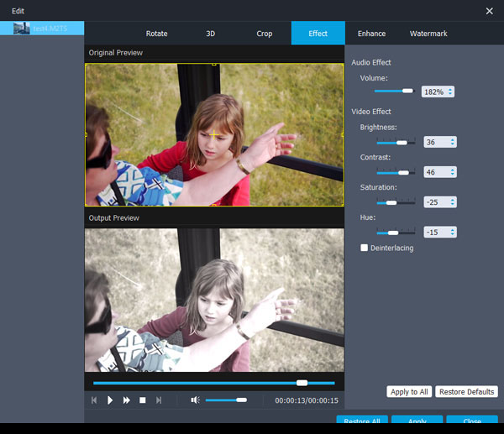Viewport: 504px width, 434px height.
Task: Jump to the previous frame button
Action: (x=94, y=400)
